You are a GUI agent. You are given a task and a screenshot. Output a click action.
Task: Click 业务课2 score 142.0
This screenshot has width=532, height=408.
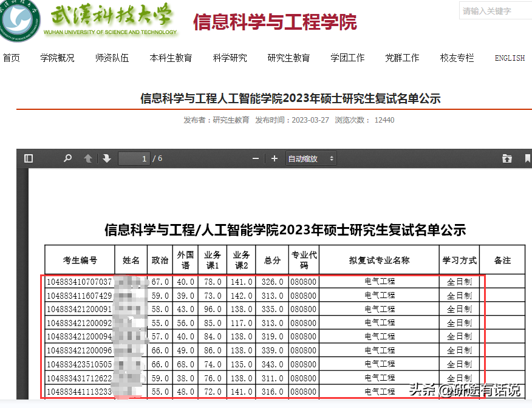pos(241,296)
